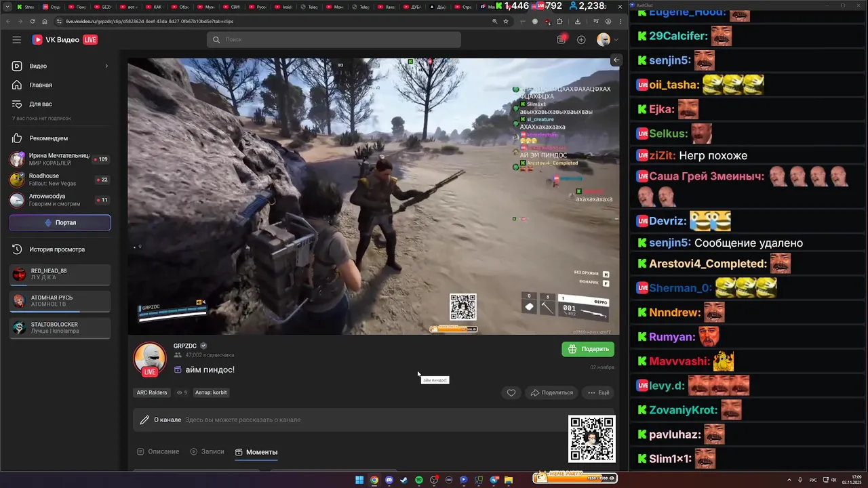This screenshot has width=868, height=488.
Task: Switch to the Описание tab
Action: [x=158, y=451]
